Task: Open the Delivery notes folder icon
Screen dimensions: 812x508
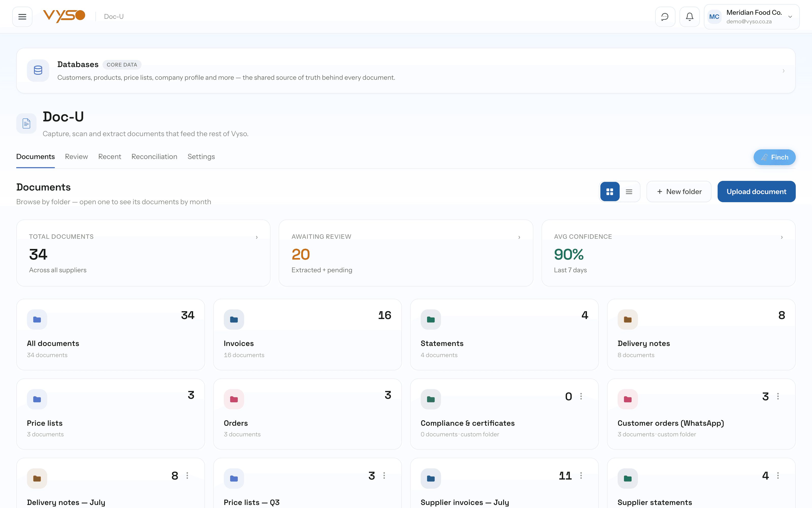Action: click(628, 320)
